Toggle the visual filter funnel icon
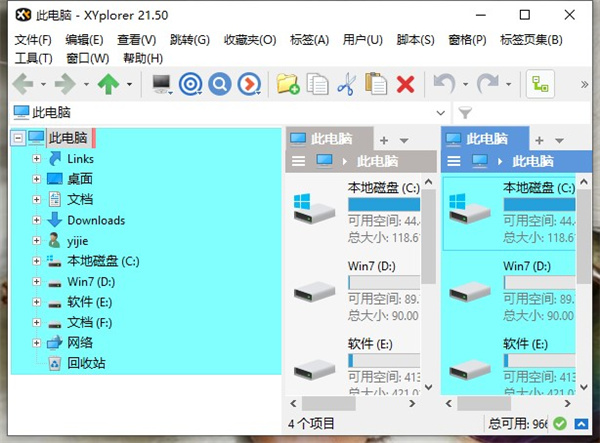 pyautogui.click(x=465, y=113)
